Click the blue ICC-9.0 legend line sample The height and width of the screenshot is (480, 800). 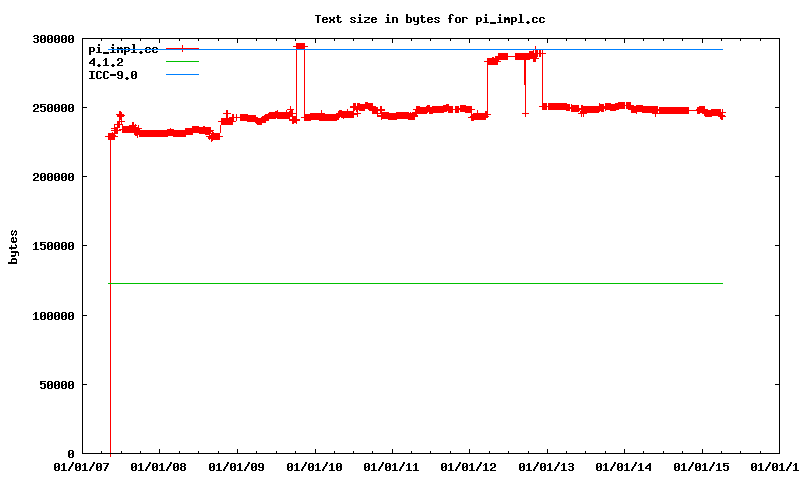pyautogui.click(x=183, y=75)
